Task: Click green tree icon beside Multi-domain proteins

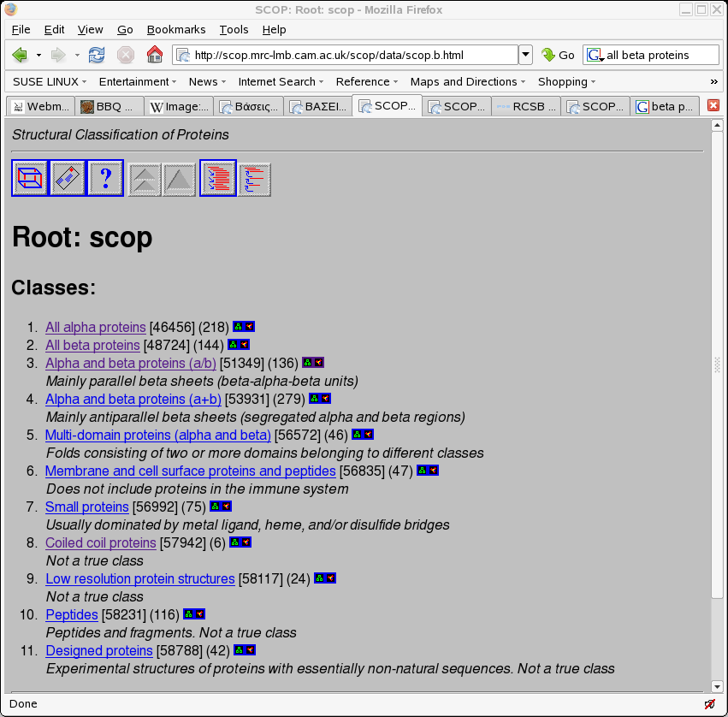Action: pos(357,435)
